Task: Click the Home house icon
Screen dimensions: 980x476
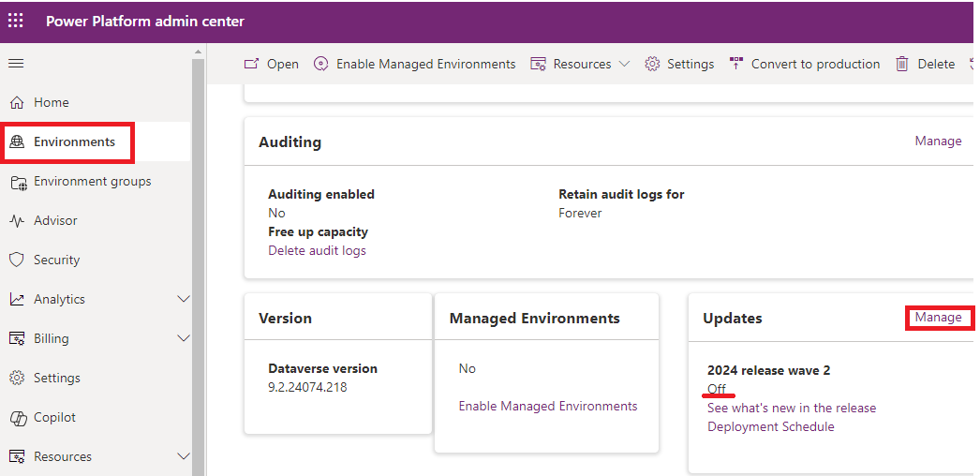Action: click(x=17, y=102)
